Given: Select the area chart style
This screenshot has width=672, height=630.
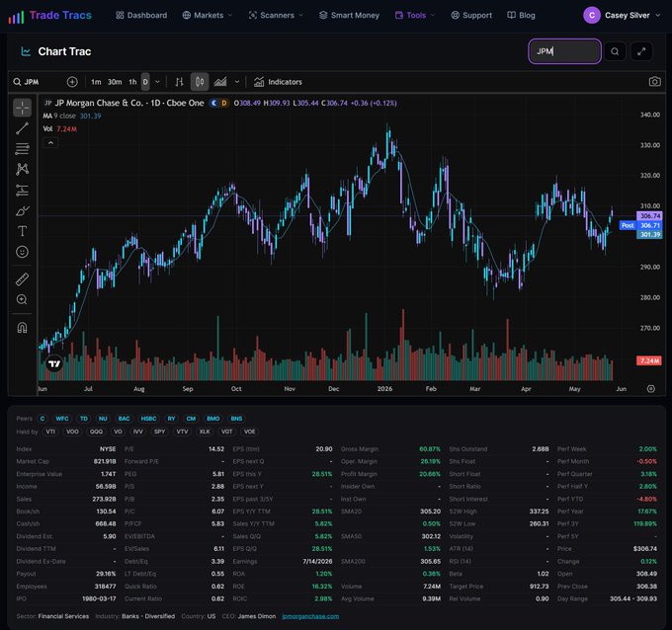Looking at the screenshot, I should pyautogui.click(x=220, y=82).
